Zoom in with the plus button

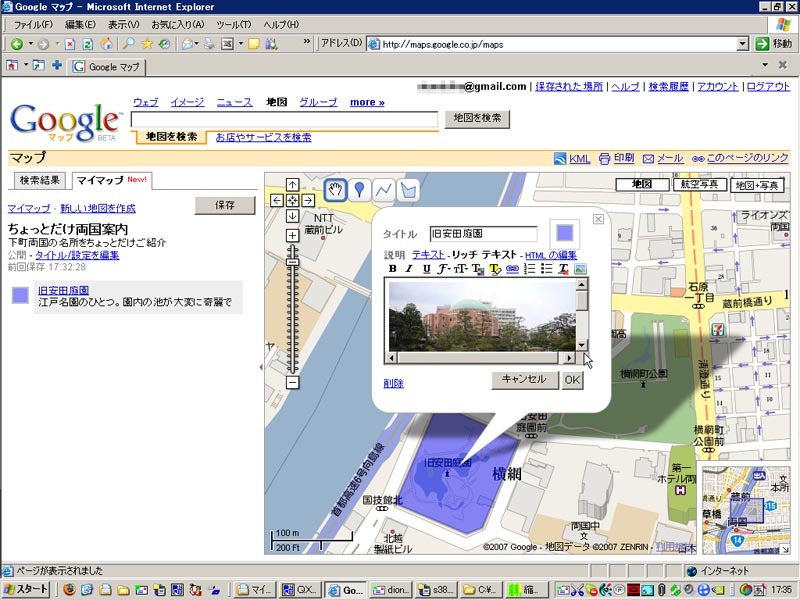point(292,235)
